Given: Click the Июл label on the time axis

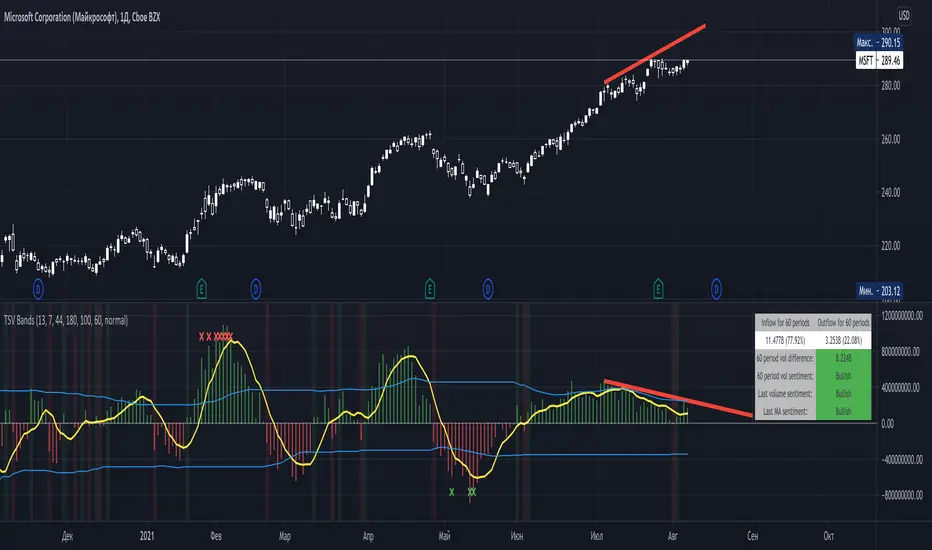Looking at the screenshot, I should pos(597,536).
